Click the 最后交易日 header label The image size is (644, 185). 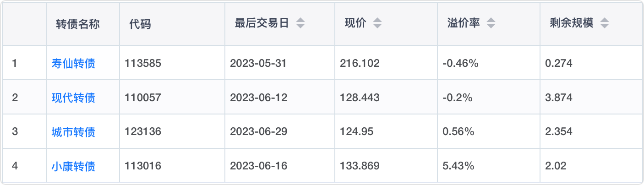262,23
